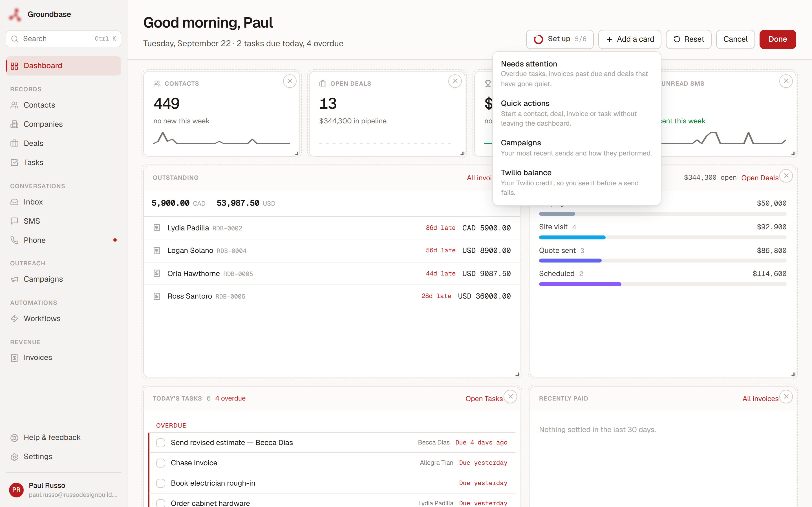Tick Book electrician rough-in checkbox
The height and width of the screenshot is (507, 812).
[161, 483]
